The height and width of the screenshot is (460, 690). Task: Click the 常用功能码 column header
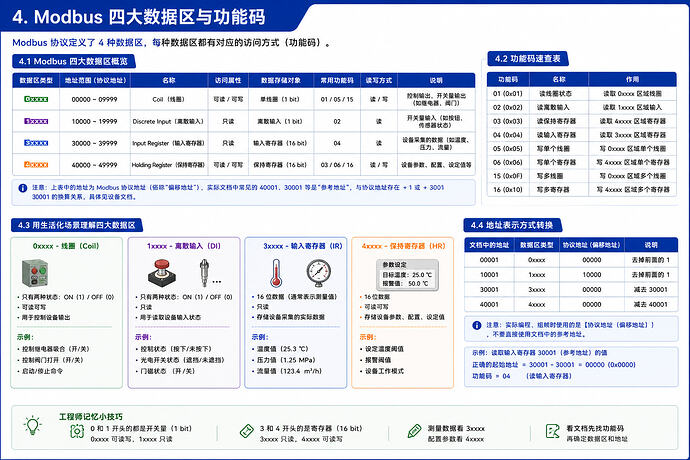pyautogui.click(x=337, y=80)
